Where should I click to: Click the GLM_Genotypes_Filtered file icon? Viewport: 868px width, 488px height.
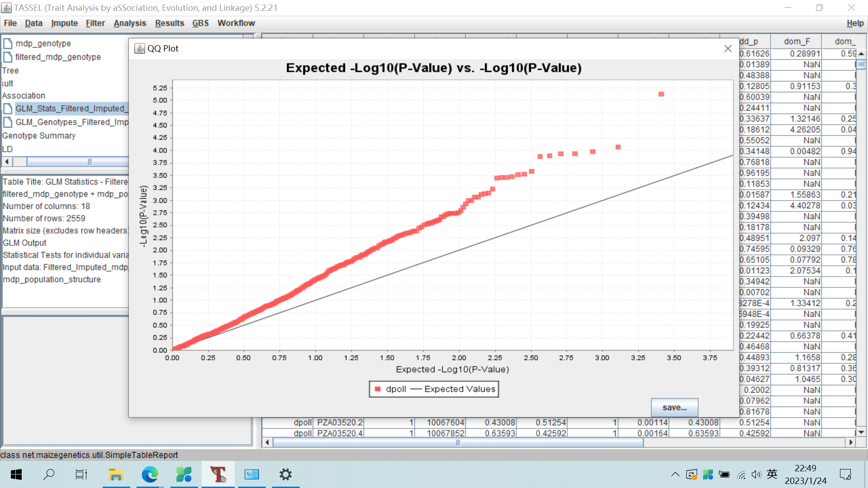(x=8, y=122)
